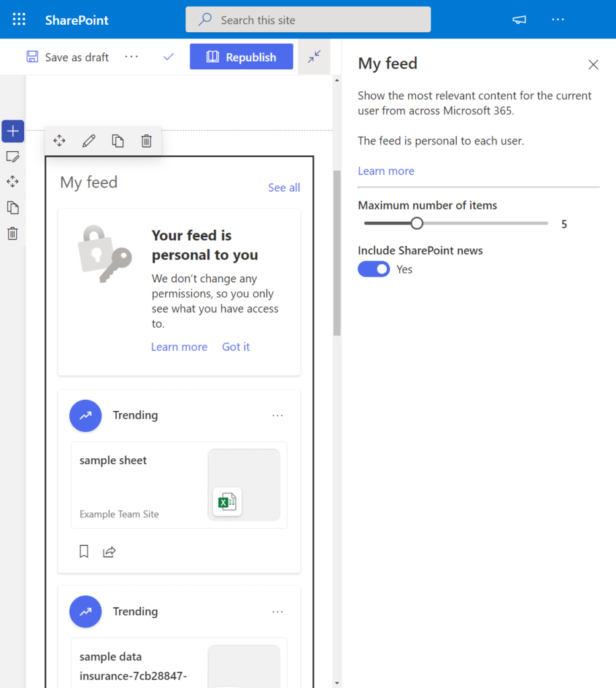Screen dimensions: 616x688
Task: Click the lock and key illustration
Action: 105,253
